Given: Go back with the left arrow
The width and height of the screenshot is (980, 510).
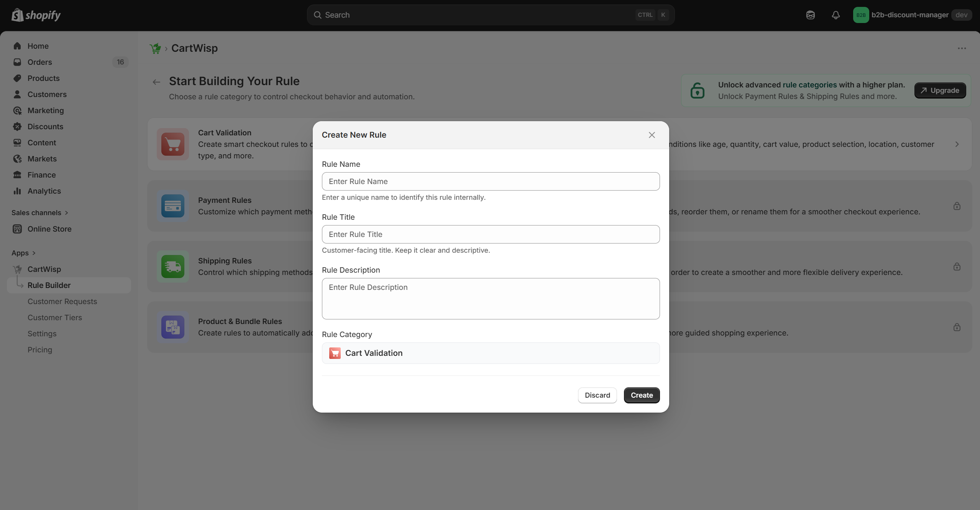Looking at the screenshot, I should (156, 82).
